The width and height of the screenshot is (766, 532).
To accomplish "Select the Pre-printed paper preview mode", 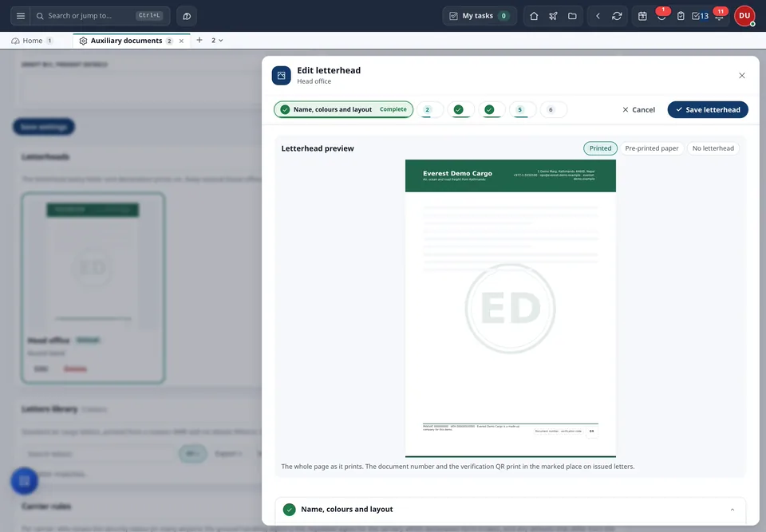I will click(x=652, y=148).
